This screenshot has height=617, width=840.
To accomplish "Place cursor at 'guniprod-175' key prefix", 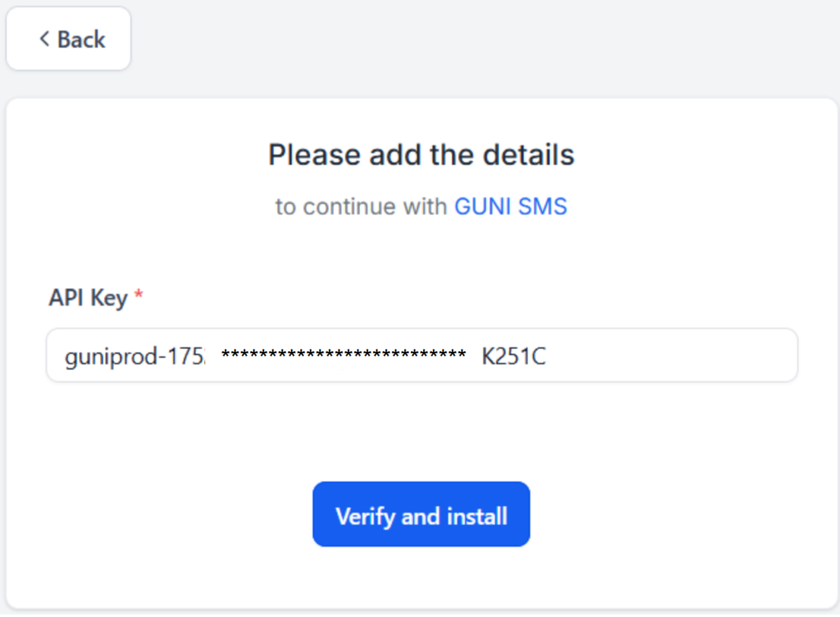I will coord(135,357).
